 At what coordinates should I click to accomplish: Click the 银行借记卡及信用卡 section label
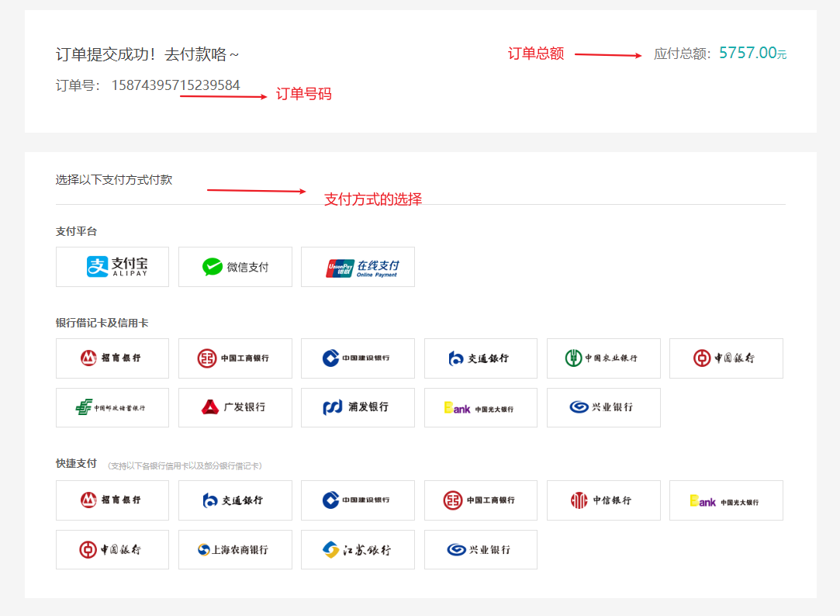102,323
